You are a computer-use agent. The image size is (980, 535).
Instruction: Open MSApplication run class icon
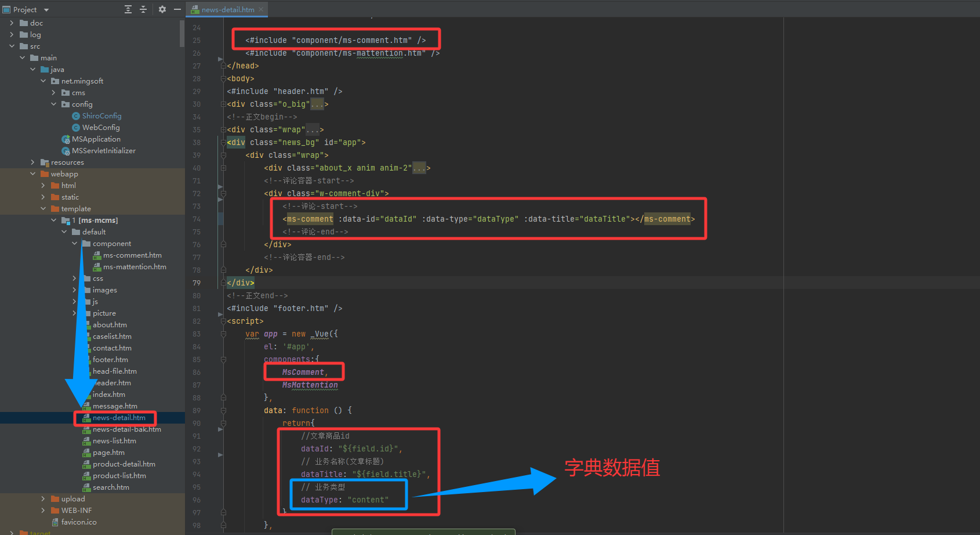pyautogui.click(x=66, y=139)
